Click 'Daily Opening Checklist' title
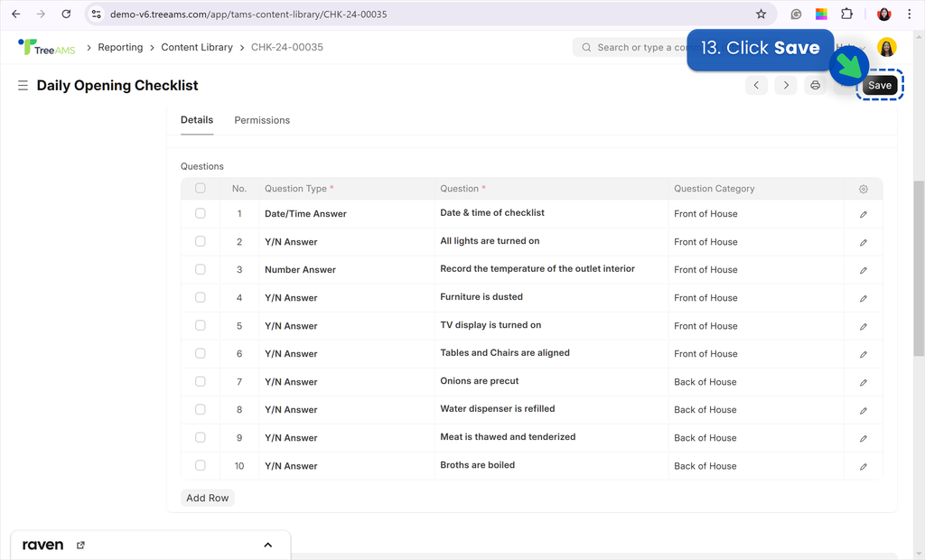925x560 pixels. point(117,86)
